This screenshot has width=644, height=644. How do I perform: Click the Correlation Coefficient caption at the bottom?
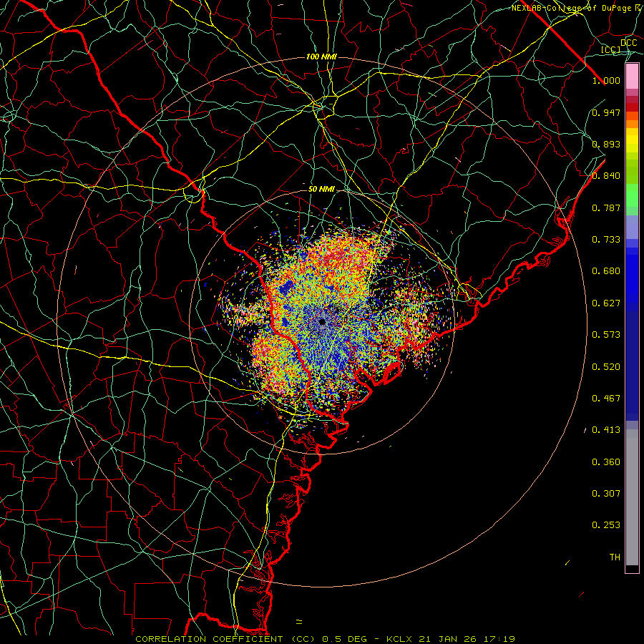pyautogui.click(x=326, y=639)
